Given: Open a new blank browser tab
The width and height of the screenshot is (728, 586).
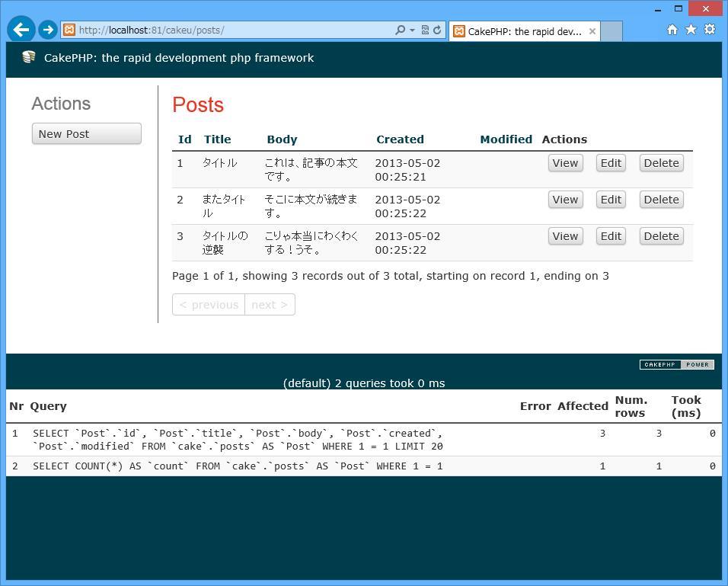Looking at the screenshot, I should tap(611, 31).
